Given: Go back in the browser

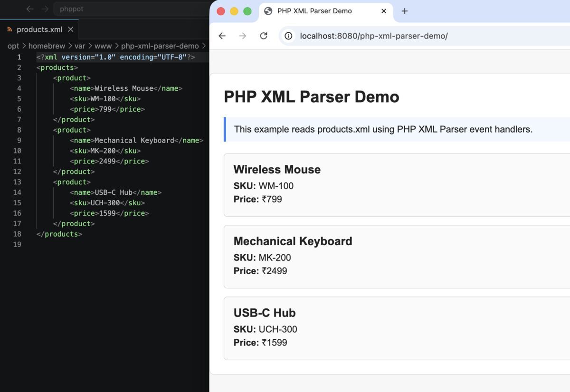Looking at the screenshot, I should tap(222, 36).
